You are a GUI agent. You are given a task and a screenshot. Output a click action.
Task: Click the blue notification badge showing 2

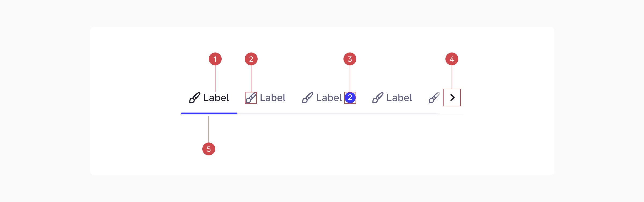coord(350,98)
